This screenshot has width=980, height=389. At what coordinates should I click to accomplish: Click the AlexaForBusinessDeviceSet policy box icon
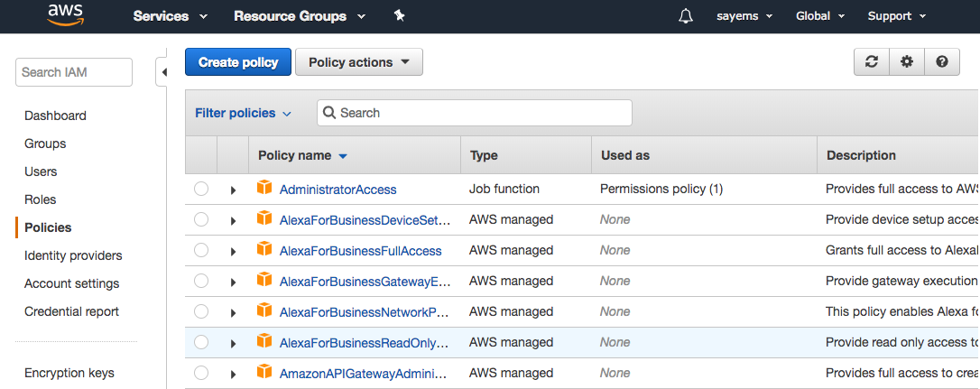click(x=264, y=218)
